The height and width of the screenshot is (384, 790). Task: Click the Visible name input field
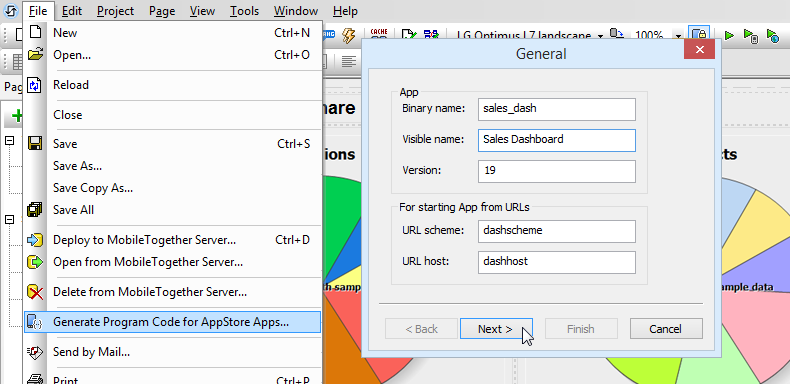point(557,140)
